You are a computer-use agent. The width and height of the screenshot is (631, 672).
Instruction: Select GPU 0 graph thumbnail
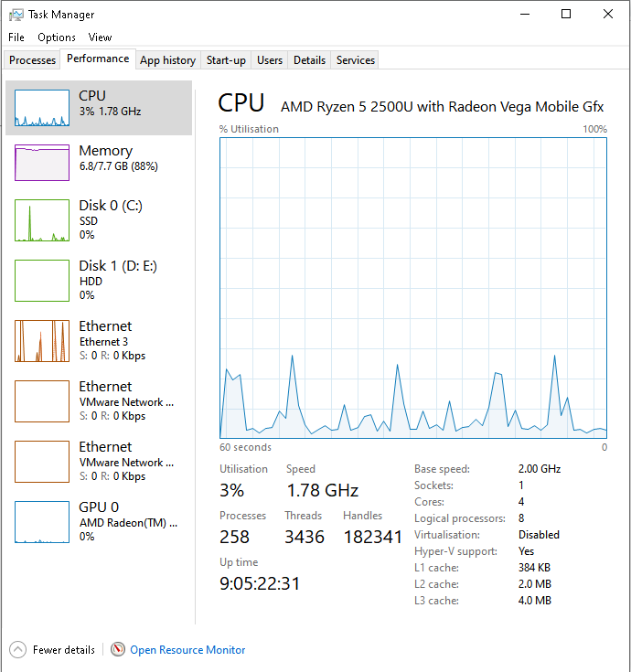coord(42,522)
